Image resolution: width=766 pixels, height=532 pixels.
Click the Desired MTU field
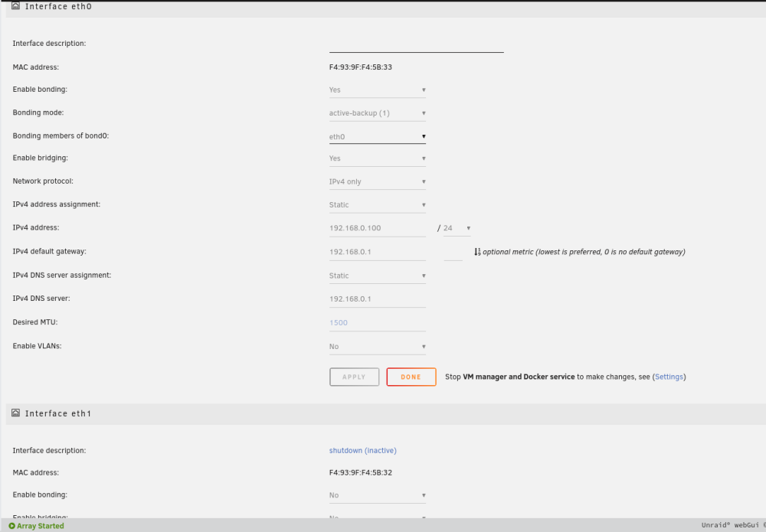point(377,322)
